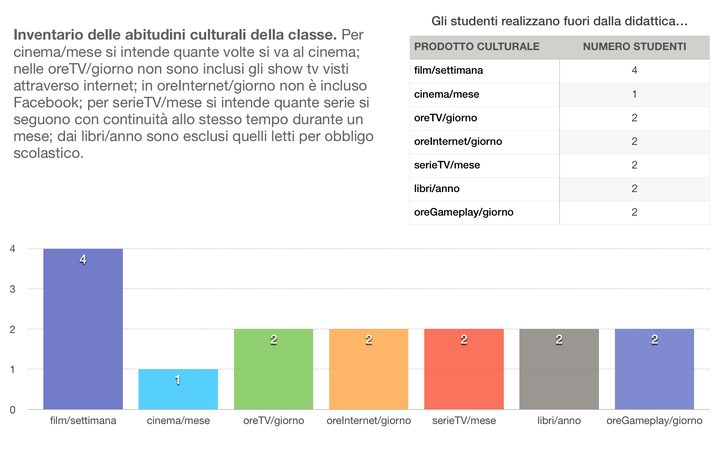The image size is (721, 456).
Task: Click the film/settimana table cell
Action: pyautogui.click(x=484, y=71)
